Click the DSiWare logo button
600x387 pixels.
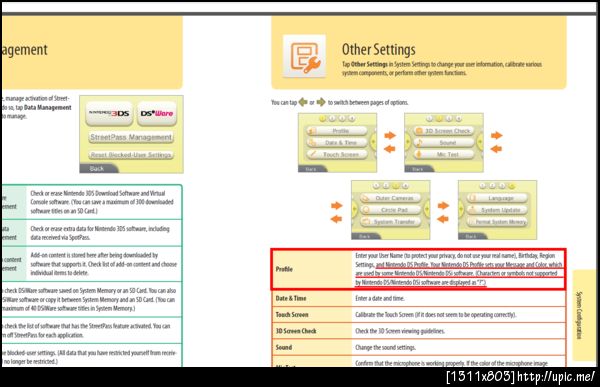pyautogui.click(x=157, y=113)
